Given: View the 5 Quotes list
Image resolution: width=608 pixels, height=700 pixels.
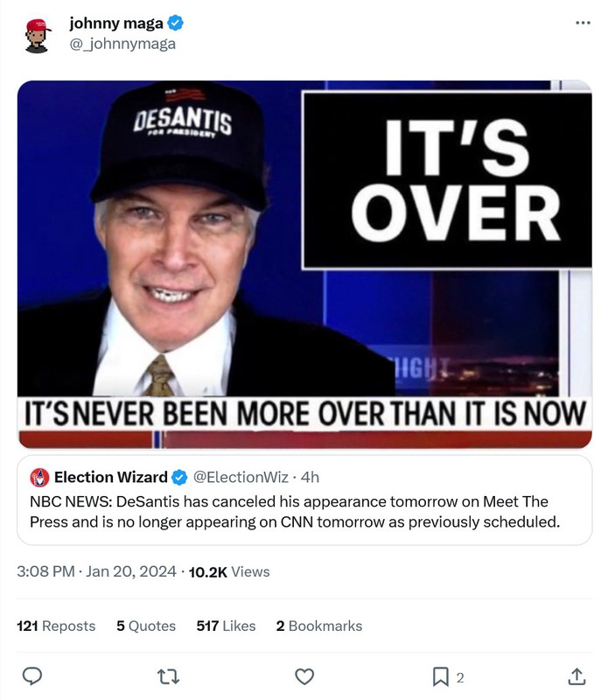Looking at the screenshot, I should point(146,626).
